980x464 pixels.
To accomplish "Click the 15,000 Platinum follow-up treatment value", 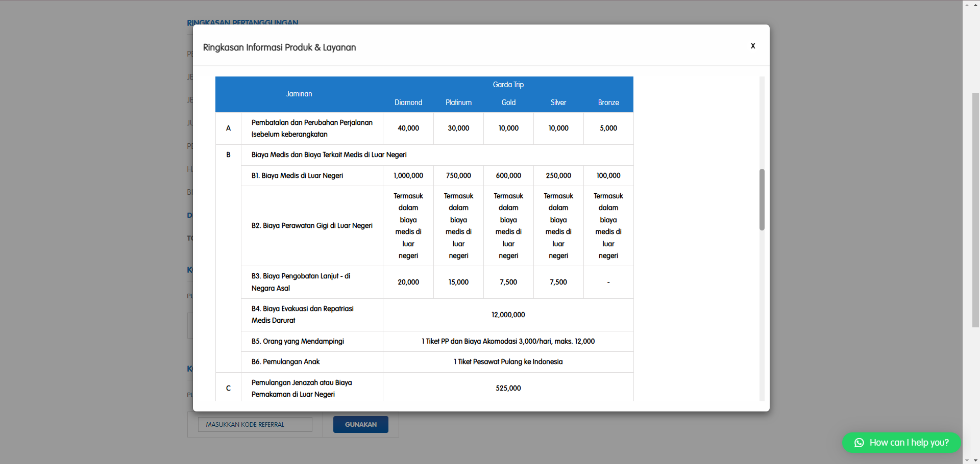I will (458, 282).
